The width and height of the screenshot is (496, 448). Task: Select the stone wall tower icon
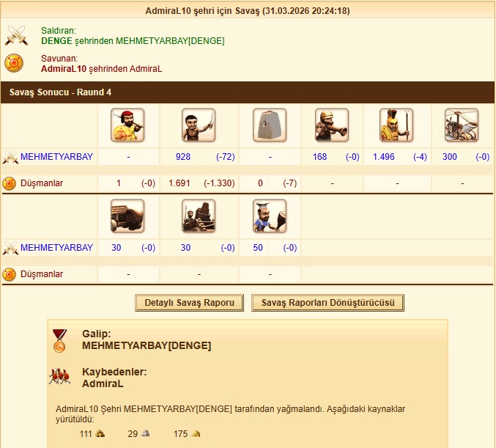270,125
